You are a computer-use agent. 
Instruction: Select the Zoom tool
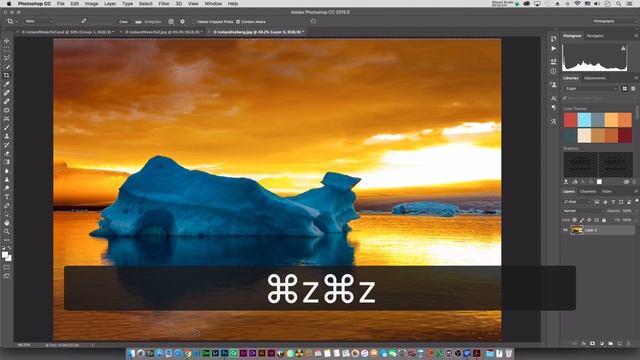pyautogui.click(x=7, y=231)
